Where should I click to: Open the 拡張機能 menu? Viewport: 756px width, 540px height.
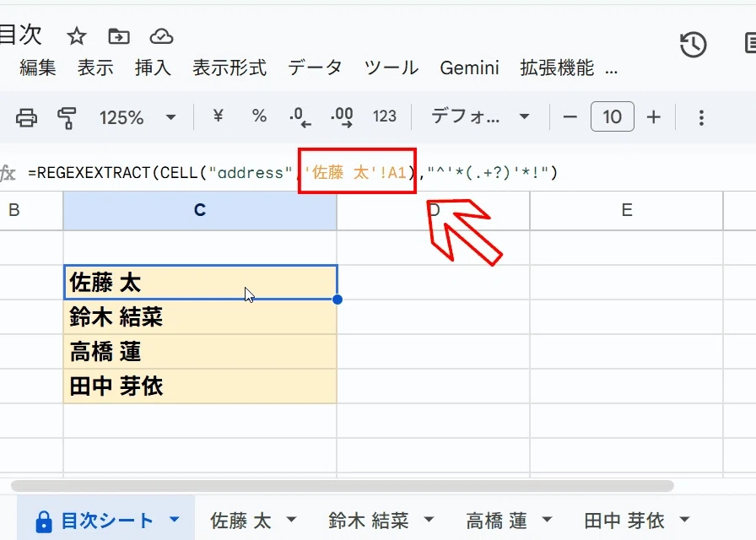(x=557, y=67)
